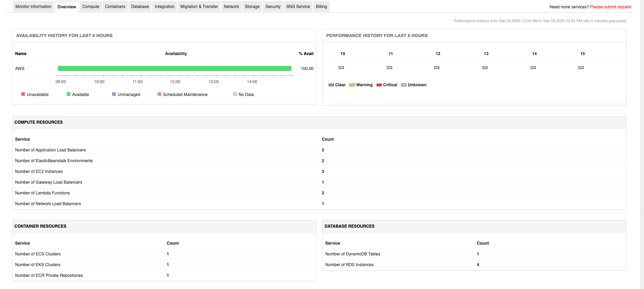Click the Compute Resources section header
The width and height of the screenshot is (644, 289).
pyautogui.click(x=319, y=122)
